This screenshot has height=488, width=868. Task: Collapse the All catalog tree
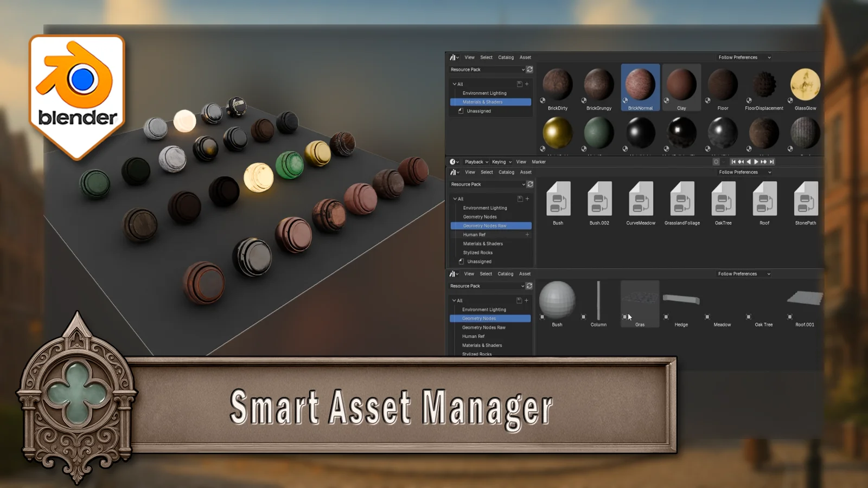pyautogui.click(x=455, y=84)
